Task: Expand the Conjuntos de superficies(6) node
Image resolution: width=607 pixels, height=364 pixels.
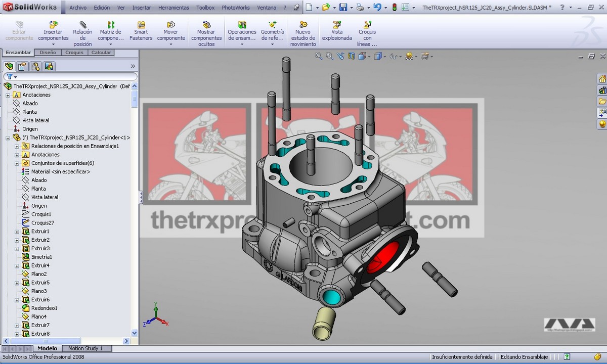Action: [x=17, y=163]
